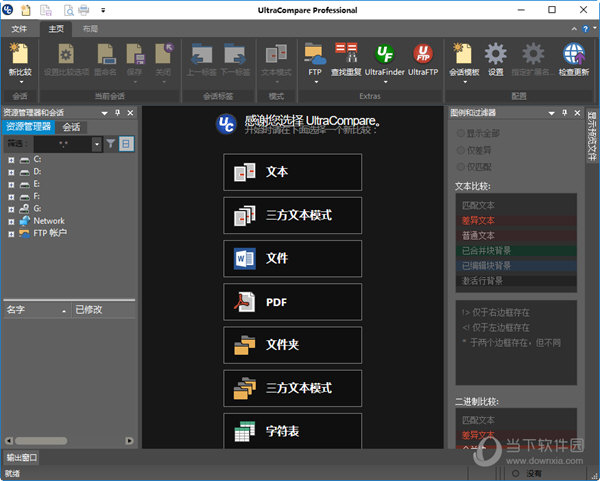The height and width of the screenshot is (481, 600).
Task: Start a 字符表 table comparison
Action: tap(293, 431)
